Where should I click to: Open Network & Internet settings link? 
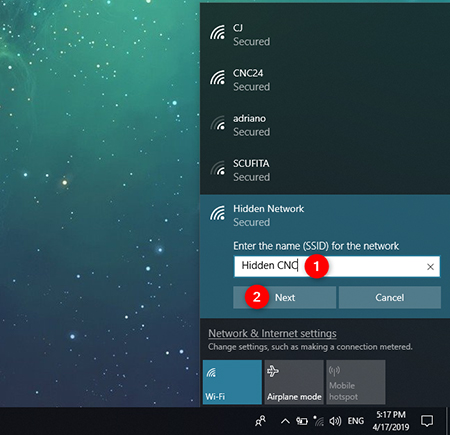pyautogui.click(x=272, y=333)
